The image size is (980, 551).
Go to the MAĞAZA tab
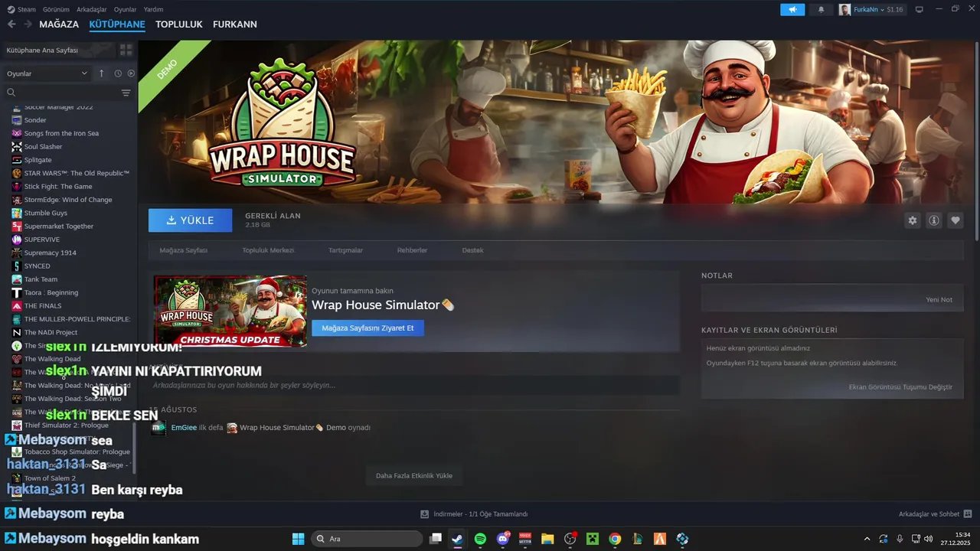59,24
